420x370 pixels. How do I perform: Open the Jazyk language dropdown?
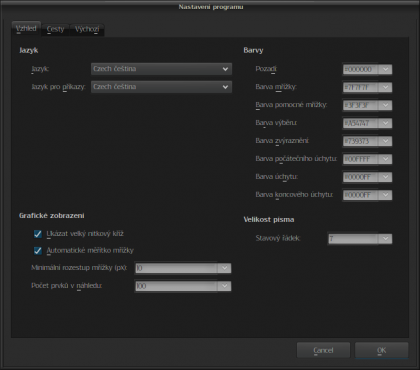161,69
